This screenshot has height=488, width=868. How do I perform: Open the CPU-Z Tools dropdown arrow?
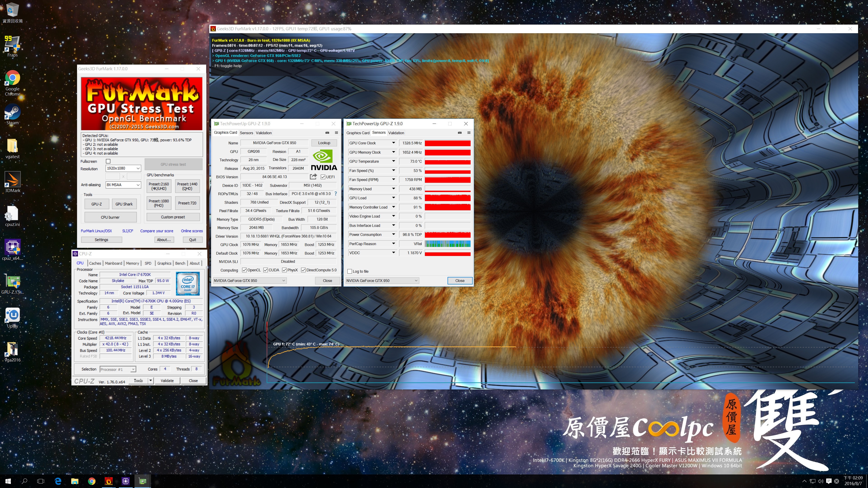tap(151, 380)
